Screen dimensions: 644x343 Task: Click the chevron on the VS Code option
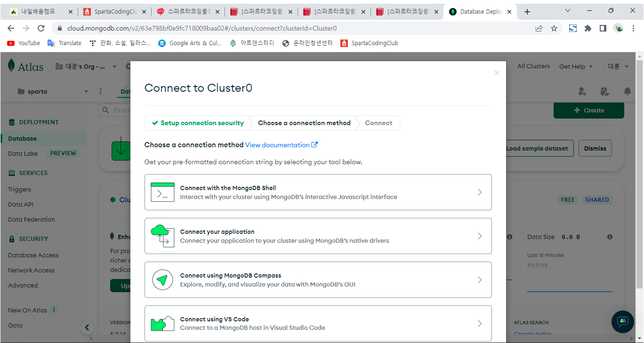[480, 324]
